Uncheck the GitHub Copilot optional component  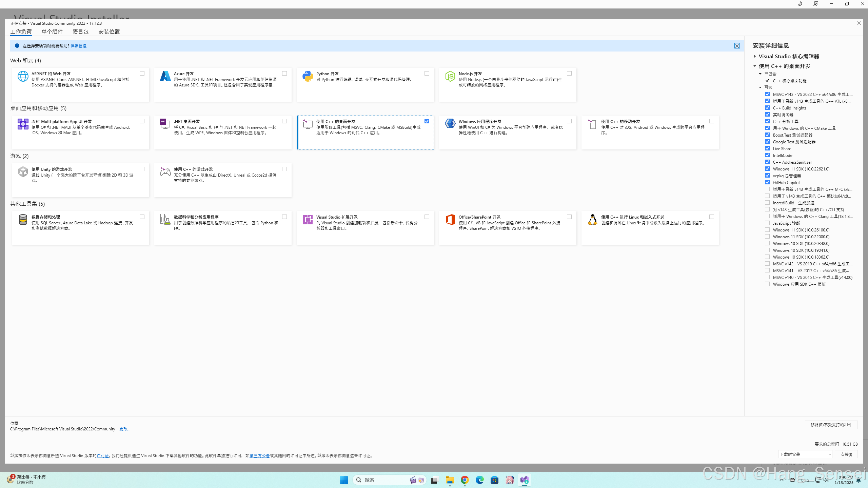tap(767, 182)
